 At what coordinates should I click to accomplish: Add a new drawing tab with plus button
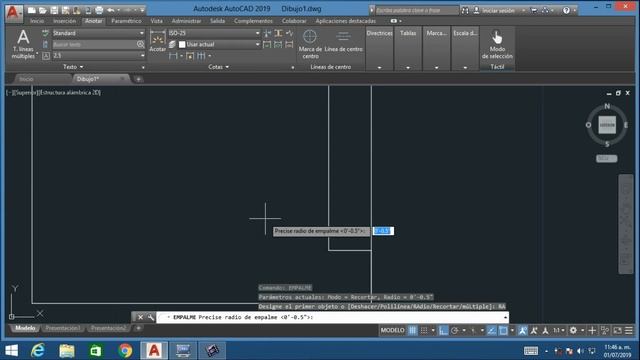click(138, 79)
